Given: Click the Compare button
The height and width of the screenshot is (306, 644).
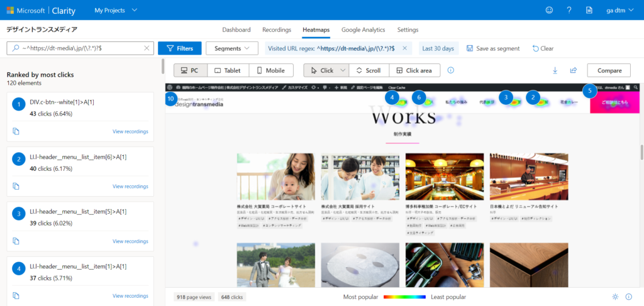Looking at the screenshot, I should coord(608,70).
